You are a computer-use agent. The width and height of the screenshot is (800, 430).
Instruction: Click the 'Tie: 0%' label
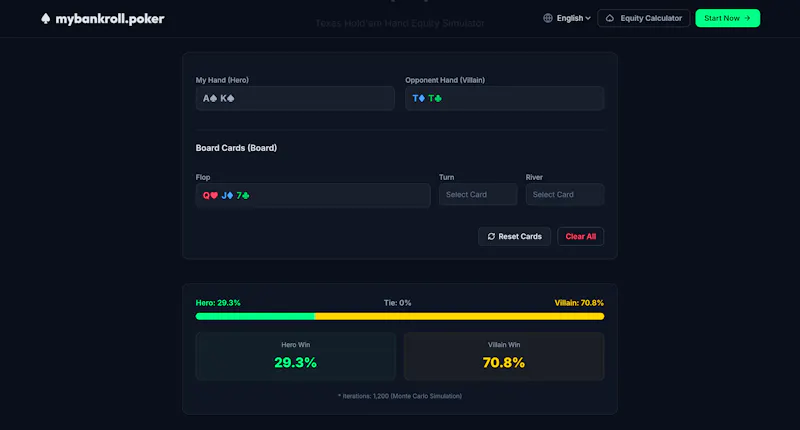click(397, 303)
